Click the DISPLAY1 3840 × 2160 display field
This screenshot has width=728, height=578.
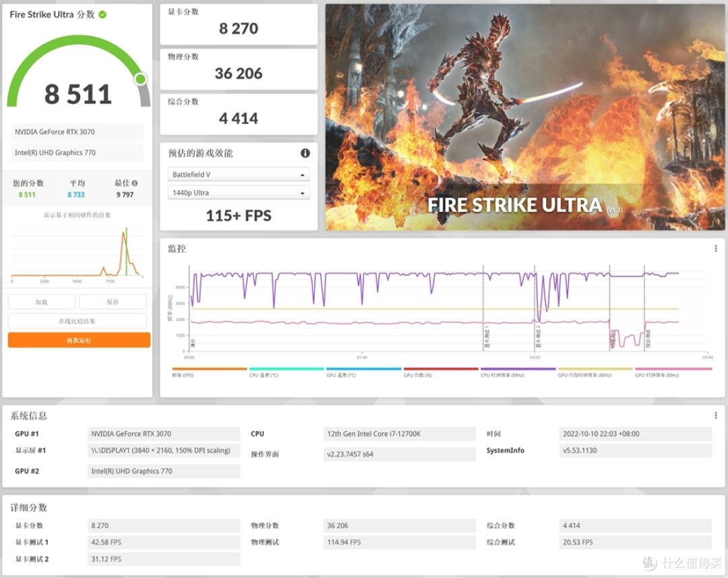click(x=164, y=451)
